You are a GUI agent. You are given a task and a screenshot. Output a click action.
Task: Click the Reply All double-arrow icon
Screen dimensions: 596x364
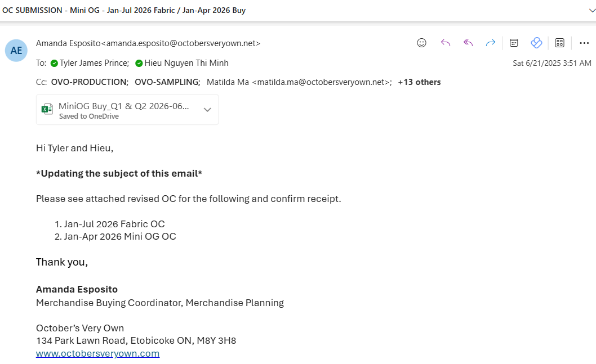point(468,43)
